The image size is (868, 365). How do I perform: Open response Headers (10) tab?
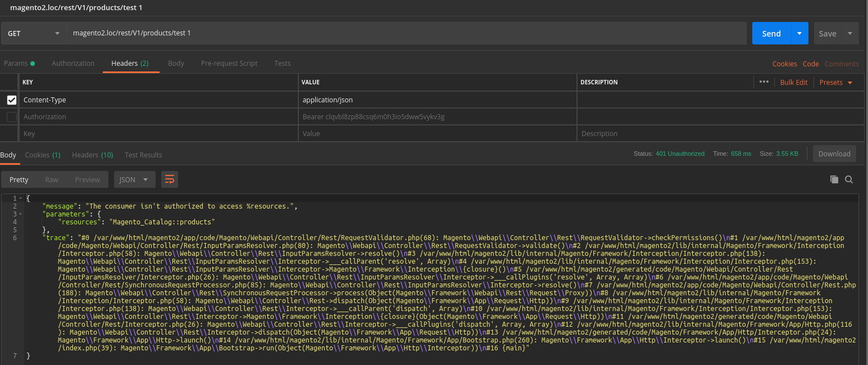coord(92,155)
